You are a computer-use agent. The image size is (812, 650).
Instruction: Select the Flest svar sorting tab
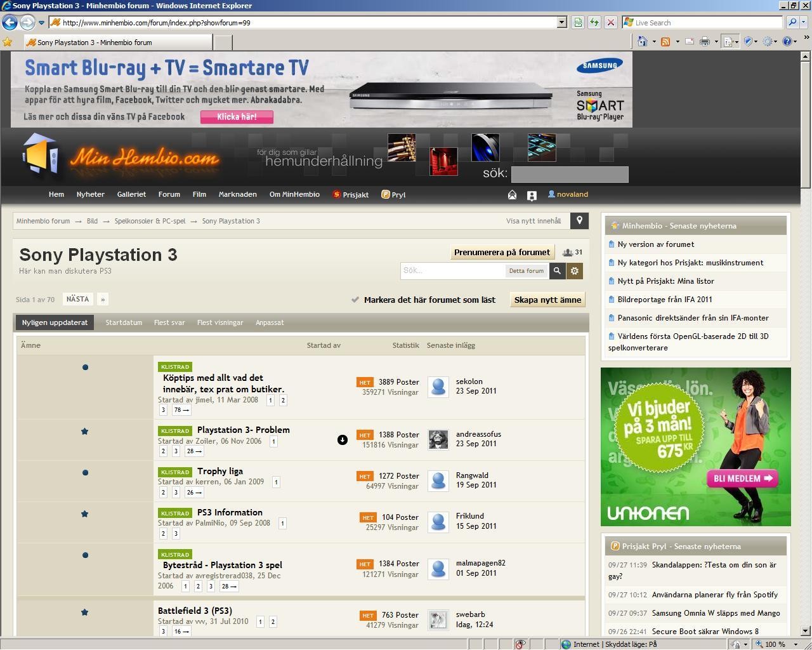click(169, 322)
